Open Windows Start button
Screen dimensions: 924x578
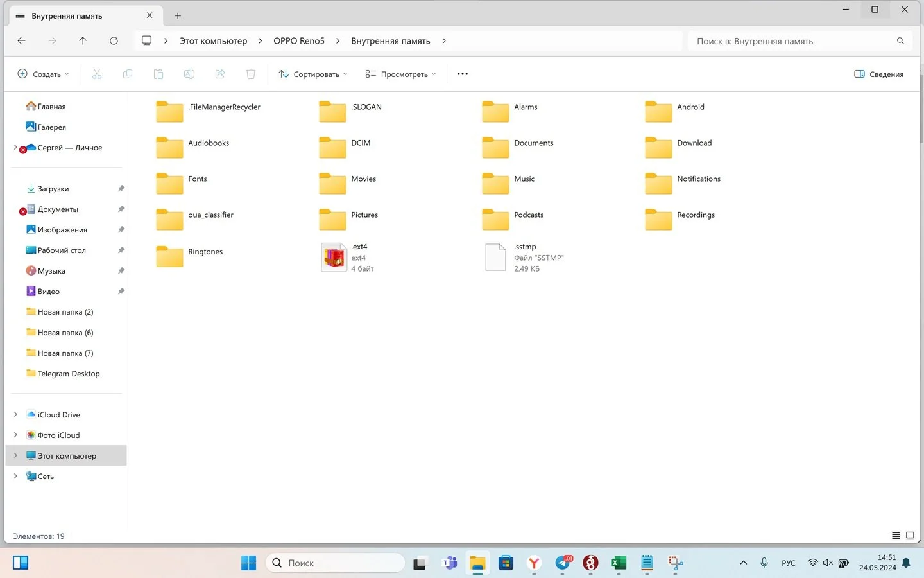(x=248, y=563)
